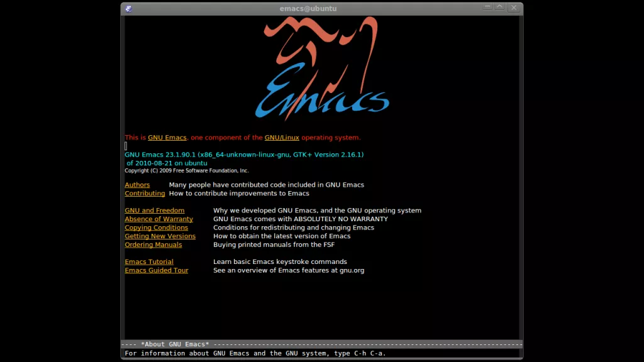Click the echo area message at bottom
This screenshot has width=644, height=362.
(255, 354)
